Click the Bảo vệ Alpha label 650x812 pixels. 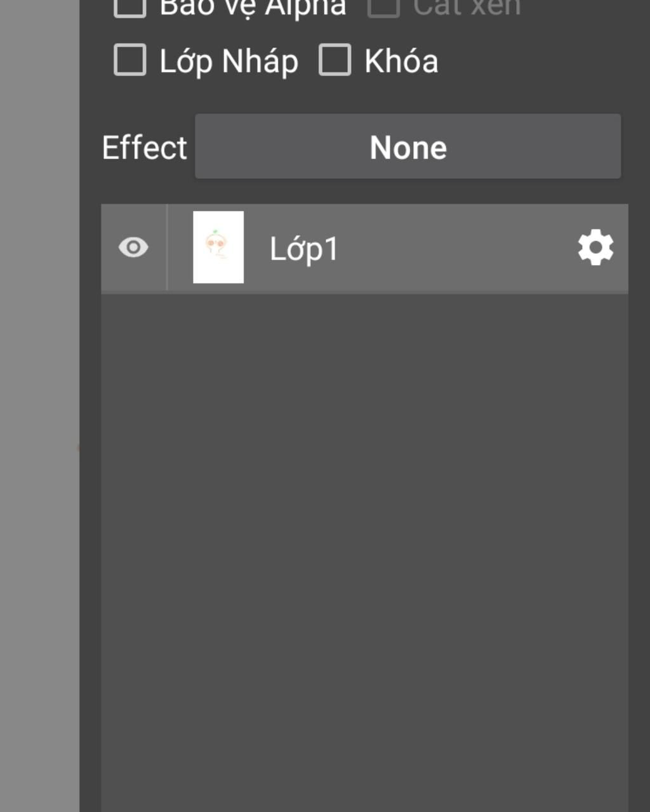pos(253,8)
